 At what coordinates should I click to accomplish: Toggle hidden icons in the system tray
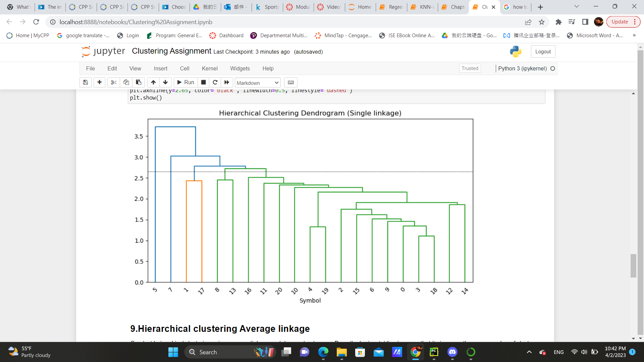tap(529, 352)
